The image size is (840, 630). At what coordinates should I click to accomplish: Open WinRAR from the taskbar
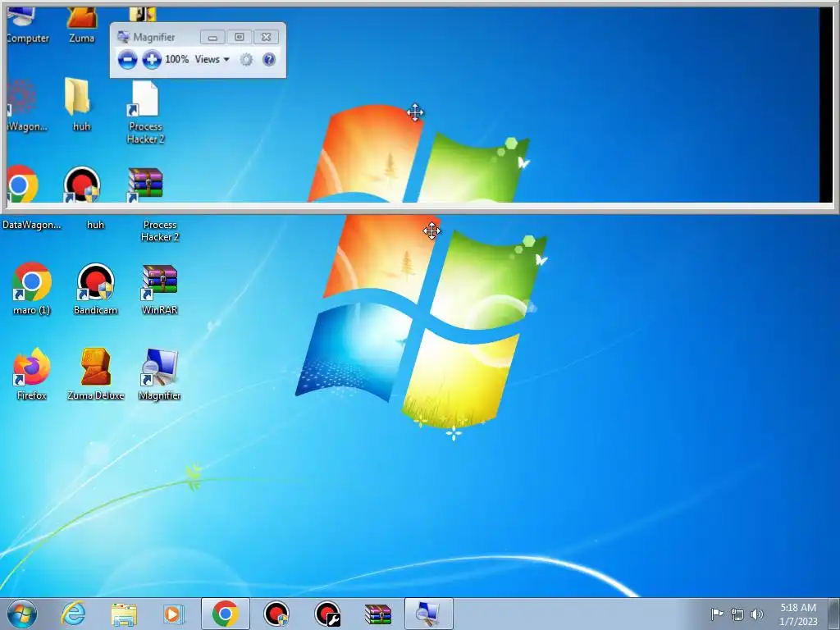[378, 614]
